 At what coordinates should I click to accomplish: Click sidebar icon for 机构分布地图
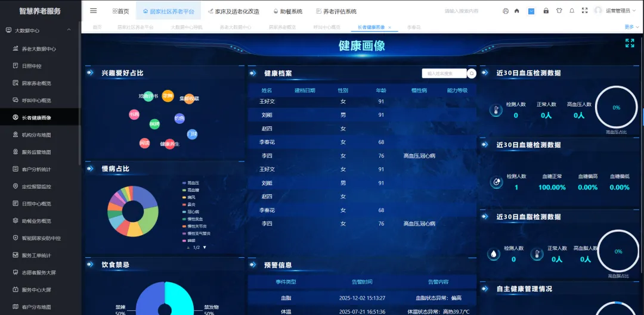(x=16, y=135)
